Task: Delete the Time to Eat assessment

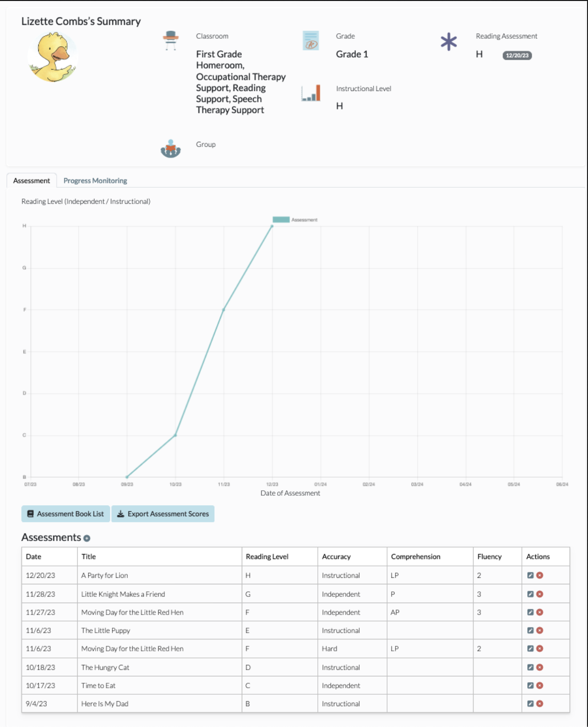Action: tap(540, 685)
